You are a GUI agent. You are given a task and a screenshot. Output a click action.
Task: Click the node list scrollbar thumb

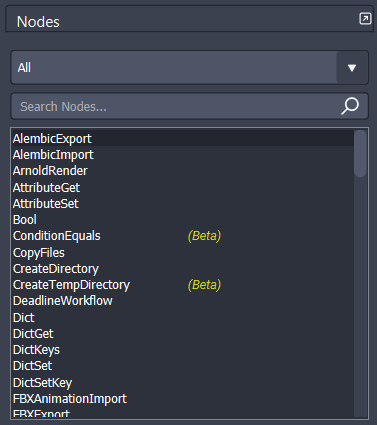coord(360,153)
